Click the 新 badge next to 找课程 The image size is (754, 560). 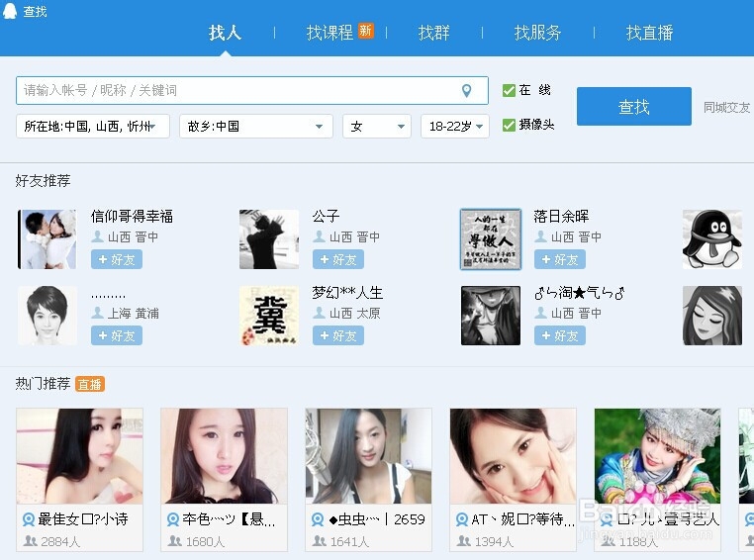(x=365, y=31)
